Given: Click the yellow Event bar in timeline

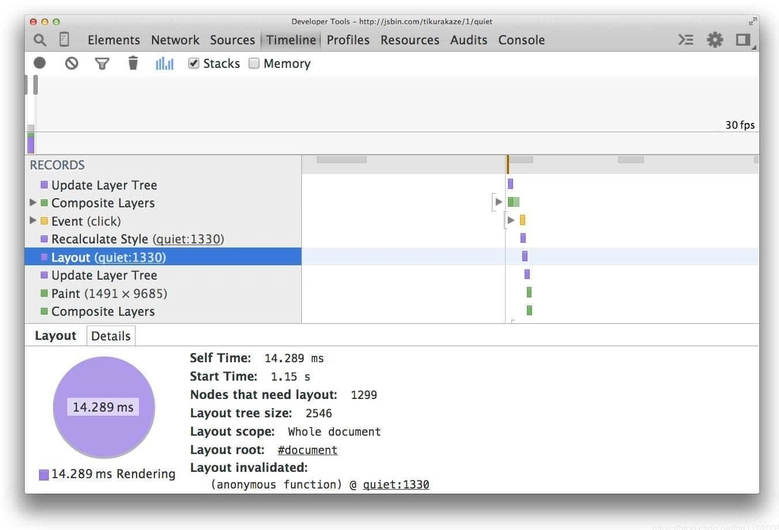Looking at the screenshot, I should [x=522, y=220].
